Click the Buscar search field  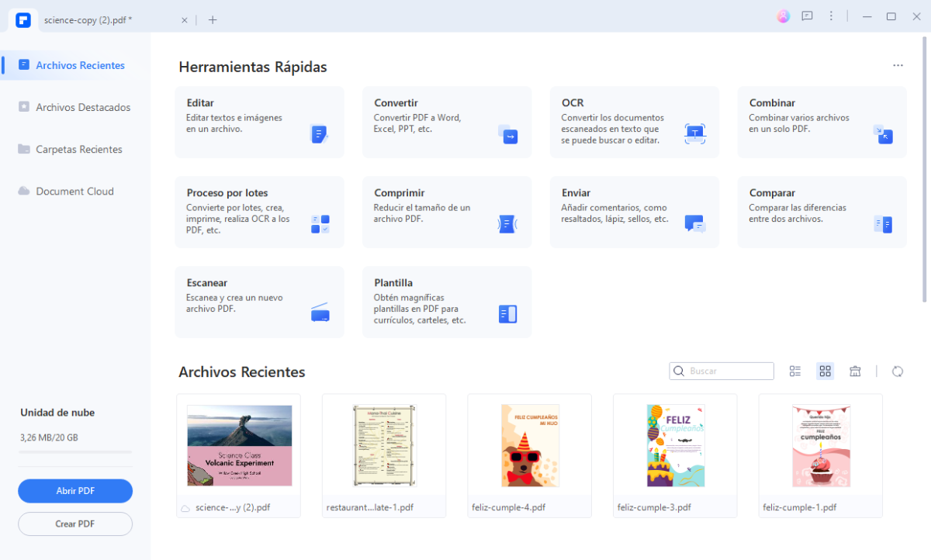(721, 371)
